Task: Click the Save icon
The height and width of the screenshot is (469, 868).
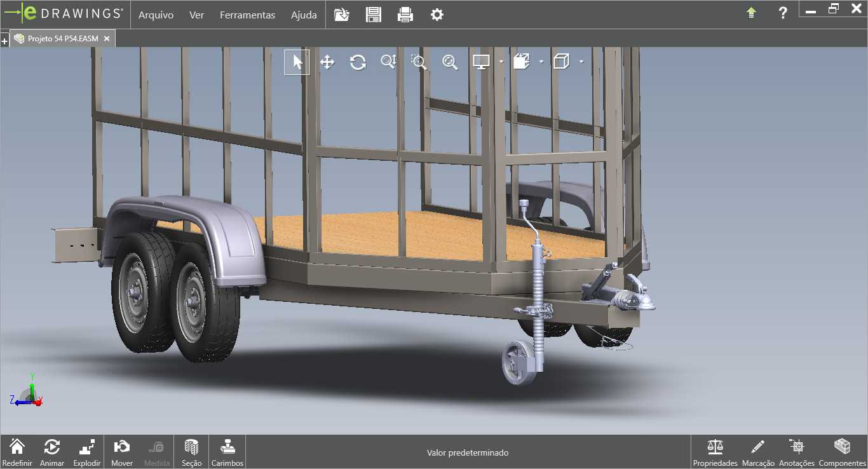Action: click(374, 15)
